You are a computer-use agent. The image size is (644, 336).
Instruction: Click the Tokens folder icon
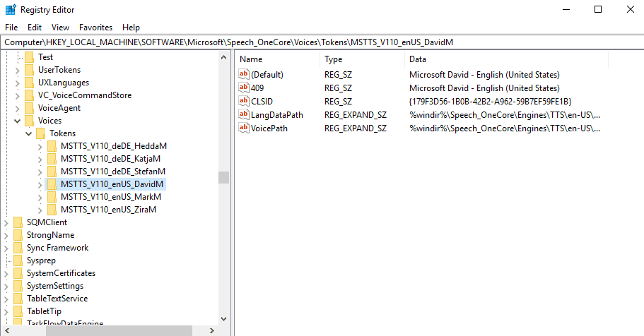point(41,133)
